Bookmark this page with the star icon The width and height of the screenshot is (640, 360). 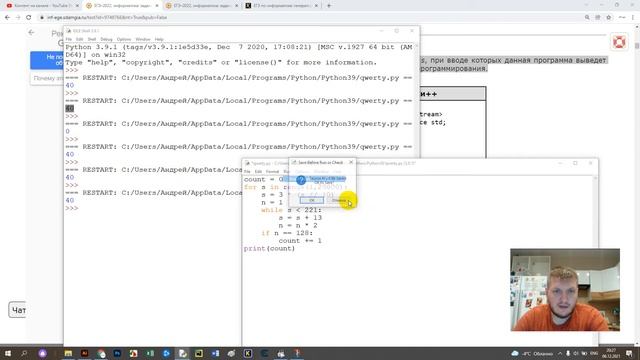(x=609, y=18)
